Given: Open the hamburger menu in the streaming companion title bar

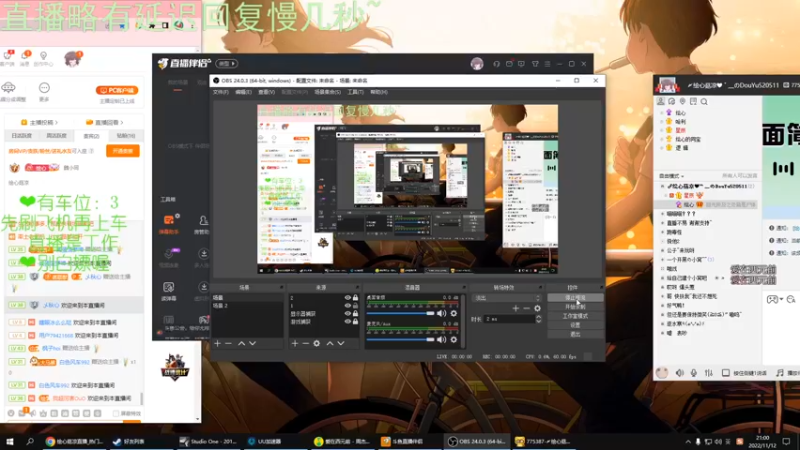Looking at the screenshot, I should [547, 64].
